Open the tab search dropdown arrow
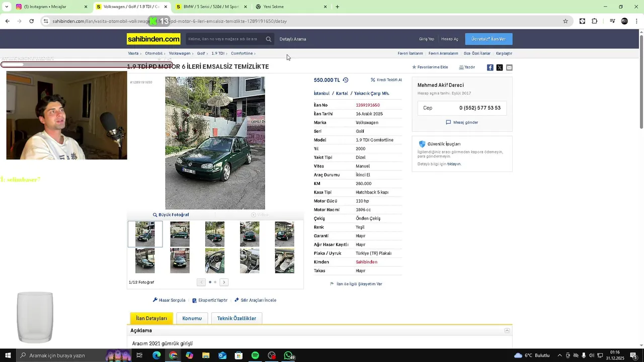The width and height of the screenshot is (644, 362). click(x=7, y=7)
